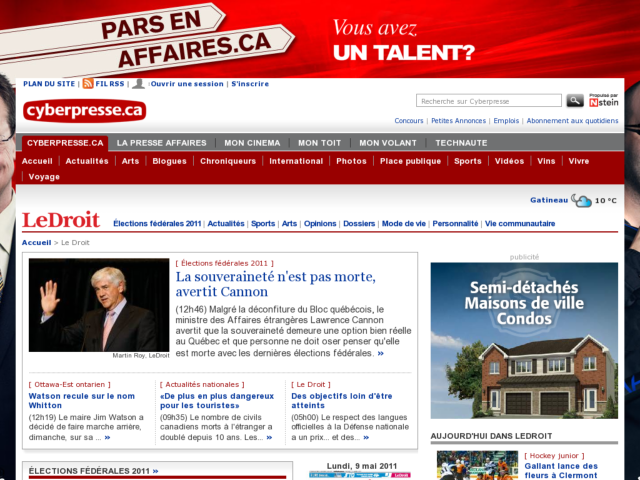Open the PLAN DU SITE link
Image resolution: width=640 pixels, height=480 pixels.
point(49,84)
